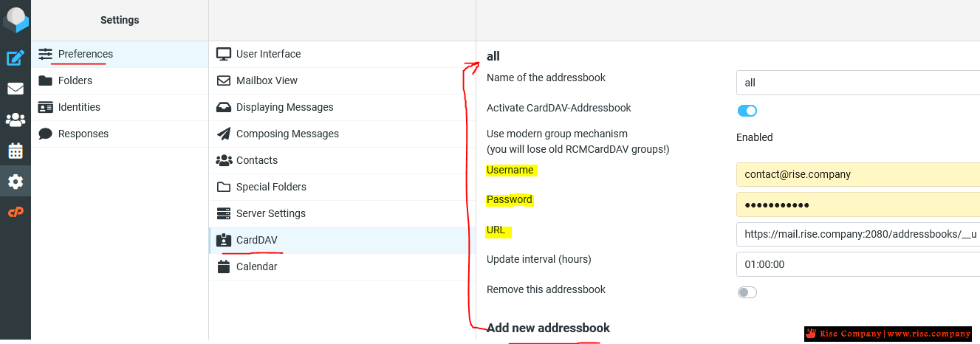Viewport: 980px width, 344px height.
Task: Click the Roundcube logo at top left
Action: tap(16, 20)
